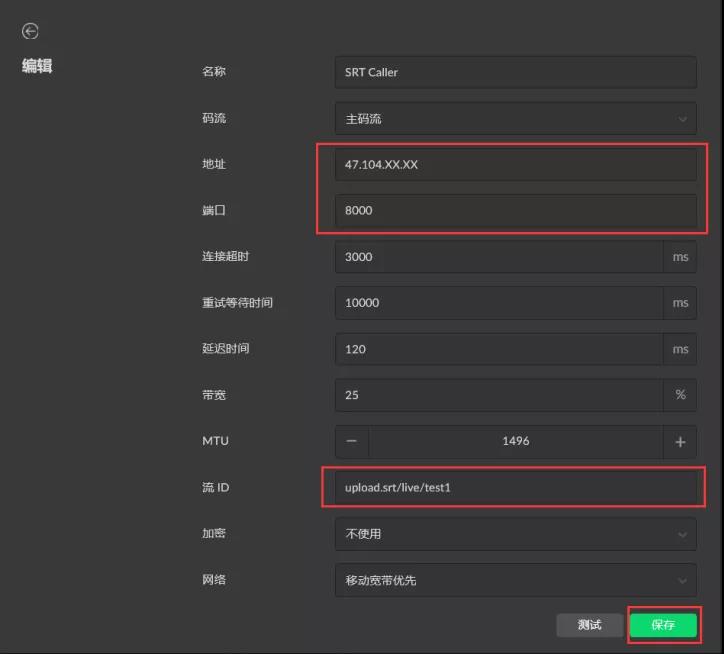
Task: Open the 网络 network priority dropdown
Action: coord(515,580)
